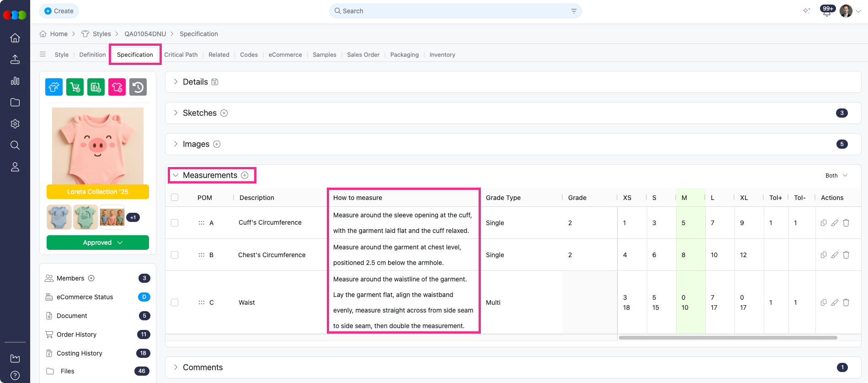Click the green shopping cart icon button
The image size is (868, 383).
pyautogui.click(x=75, y=87)
